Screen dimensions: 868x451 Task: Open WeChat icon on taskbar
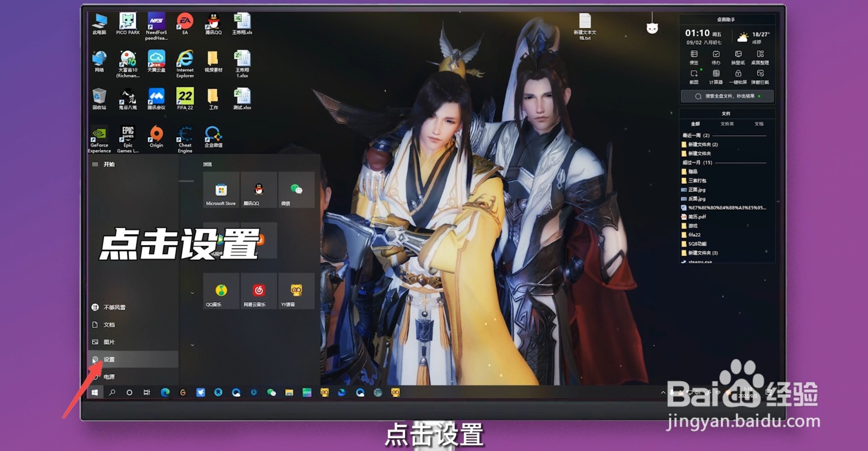pos(271,392)
